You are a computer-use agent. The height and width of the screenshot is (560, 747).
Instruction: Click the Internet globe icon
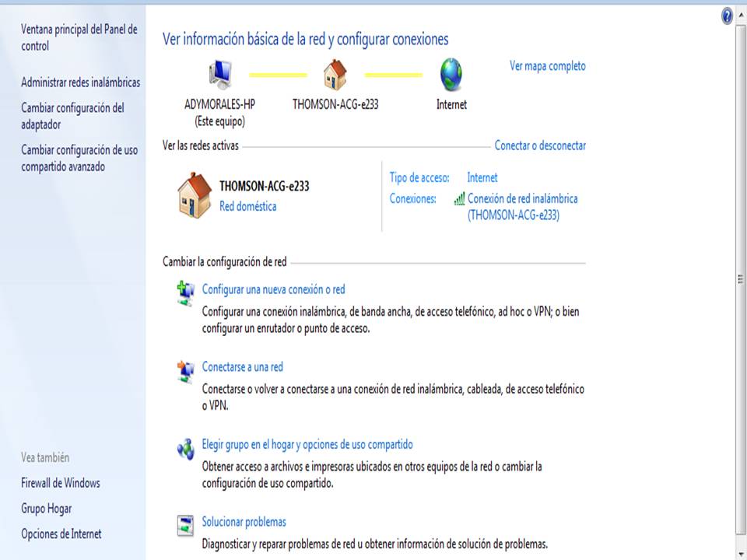pyautogui.click(x=451, y=75)
